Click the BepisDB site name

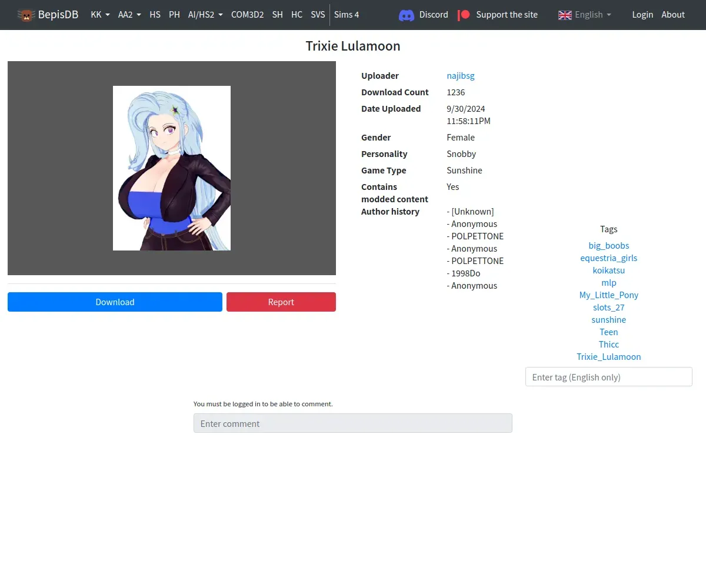pos(58,15)
